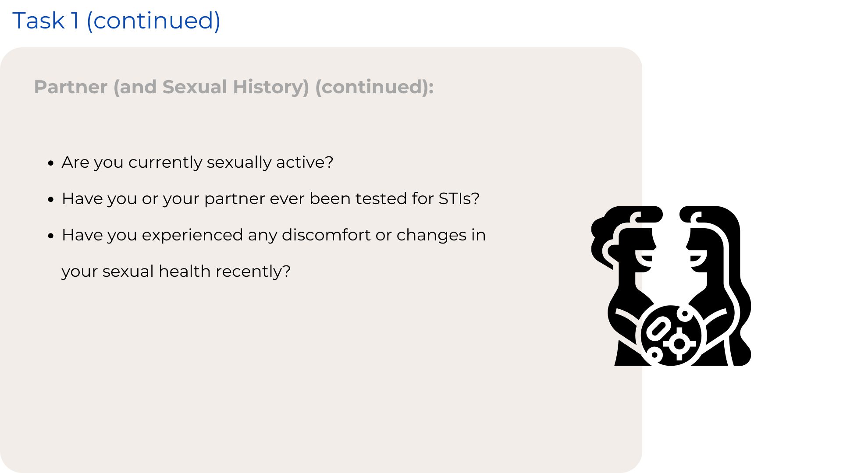This screenshot has width=868, height=473.
Task: Click the 'your sexual health recently?' line
Action: (x=176, y=272)
